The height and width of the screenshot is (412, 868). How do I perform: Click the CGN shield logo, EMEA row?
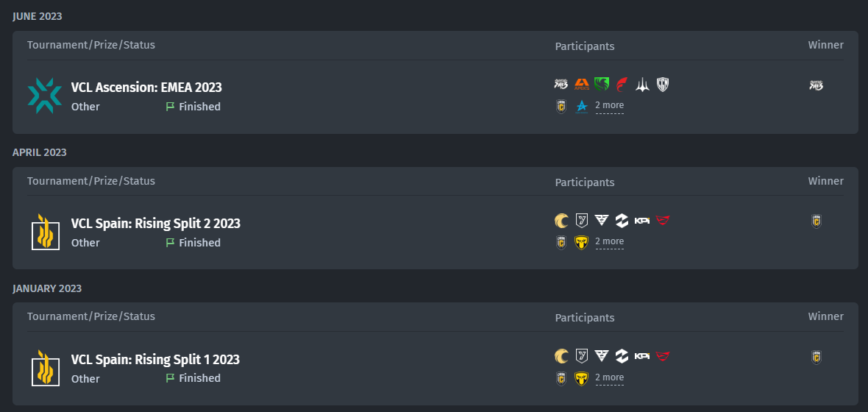[x=663, y=84]
